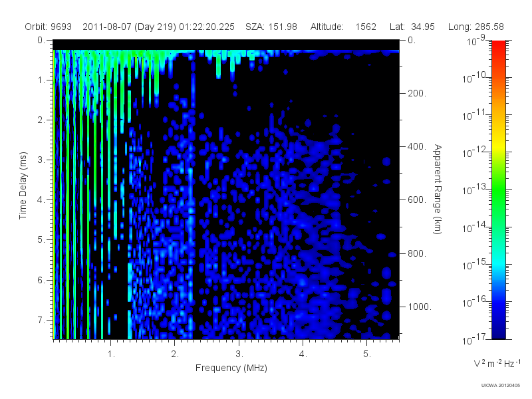Click the 'Frequency (MHz)' axis label

[231, 368]
